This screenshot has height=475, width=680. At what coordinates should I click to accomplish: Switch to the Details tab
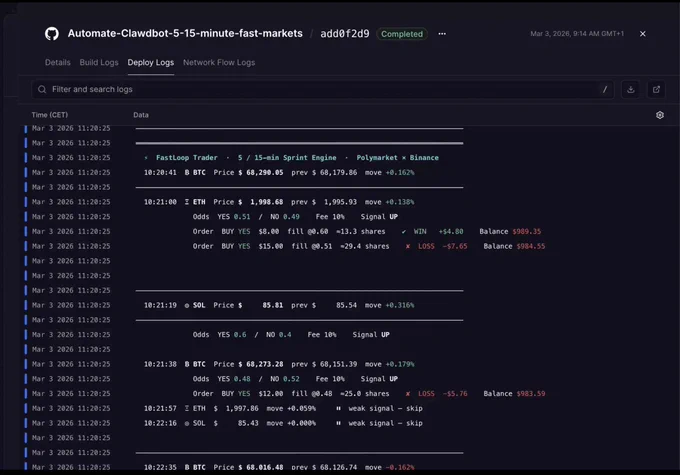[58, 62]
